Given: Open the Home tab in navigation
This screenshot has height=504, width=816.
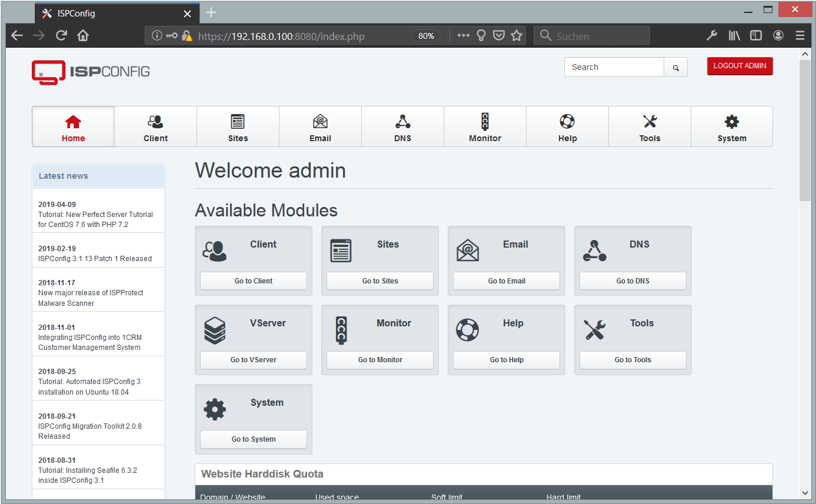Looking at the screenshot, I should click(73, 126).
